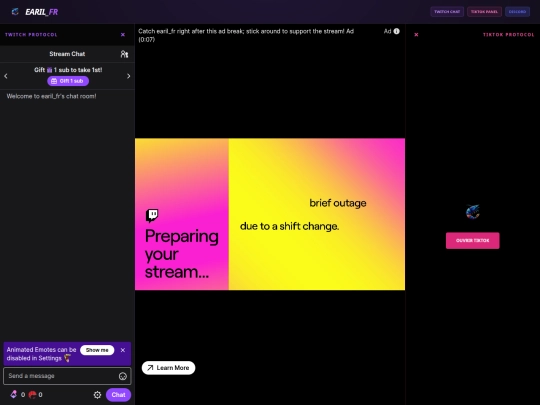
Task: Click the Show me emotes button
Action: click(x=97, y=350)
